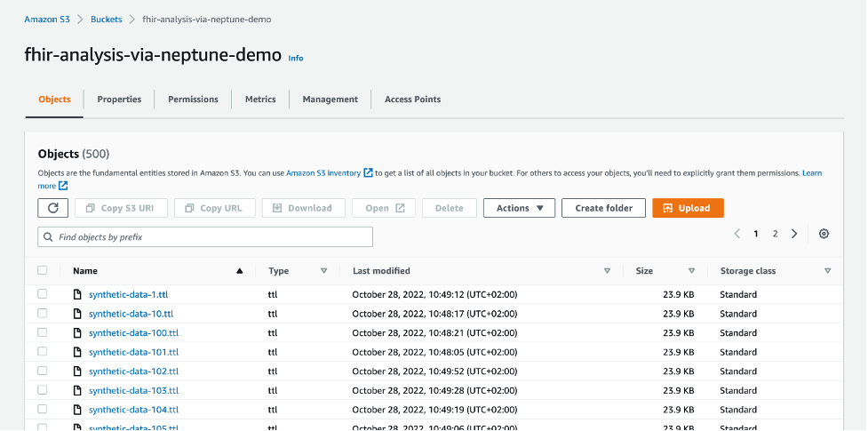Open the Management tab

tap(330, 100)
